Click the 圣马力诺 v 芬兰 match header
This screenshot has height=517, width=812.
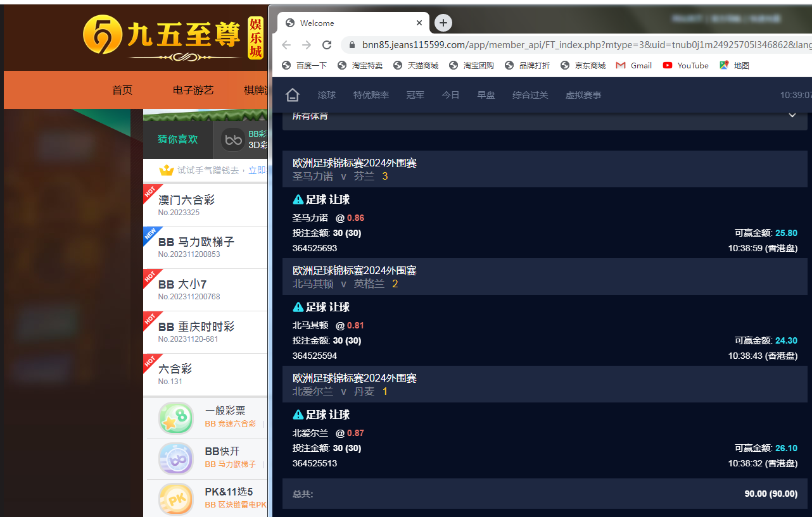coord(545,169)
